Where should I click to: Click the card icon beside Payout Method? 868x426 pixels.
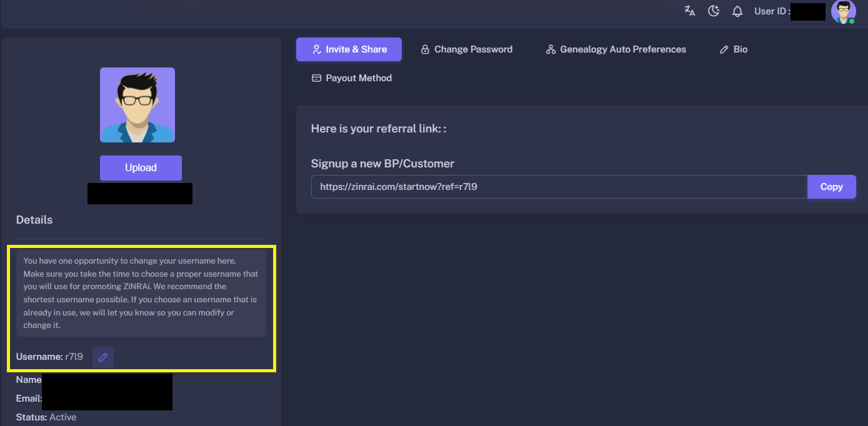pos(316,78)
